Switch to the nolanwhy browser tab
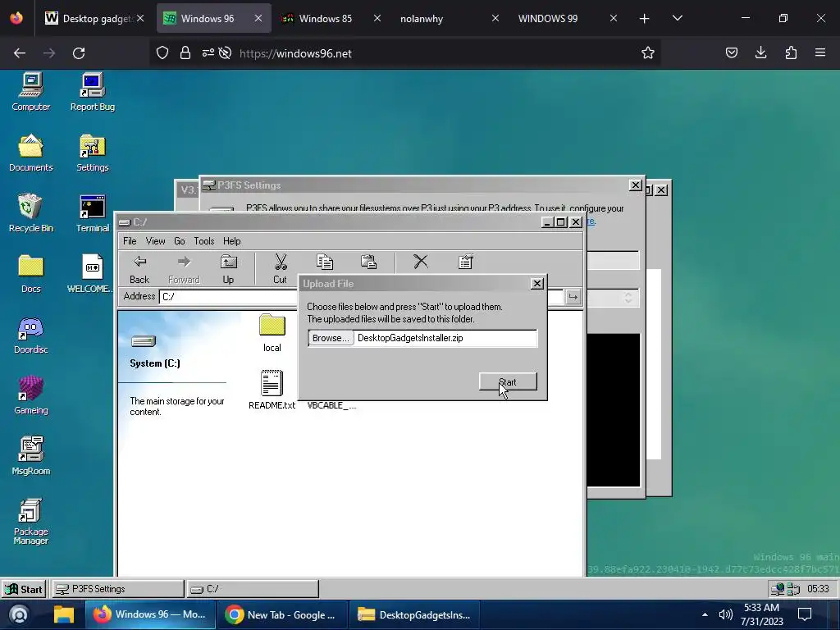This screenshot has width=840, height=630. pyautogui.click(x=449, y=18)
